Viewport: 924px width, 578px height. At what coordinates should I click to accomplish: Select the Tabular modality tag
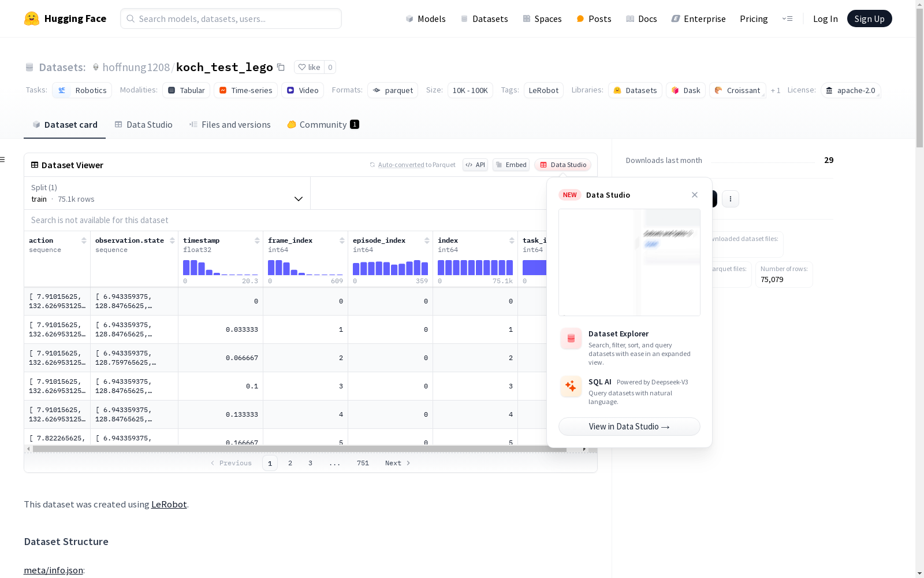click(x=187, y=90)
